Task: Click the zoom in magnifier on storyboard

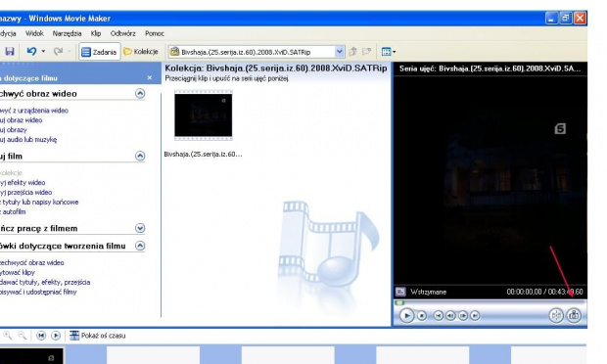Action: coord(8,336)
